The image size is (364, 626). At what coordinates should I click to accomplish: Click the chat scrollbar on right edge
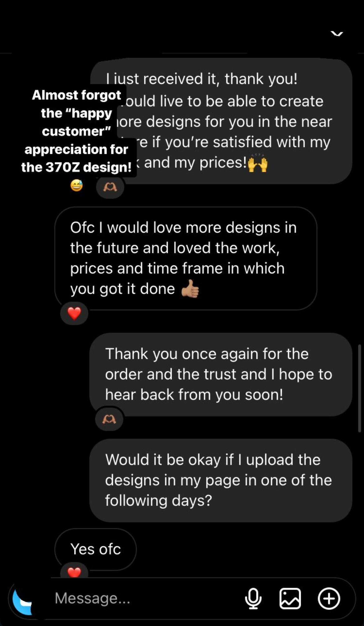[x=359, y=388]
